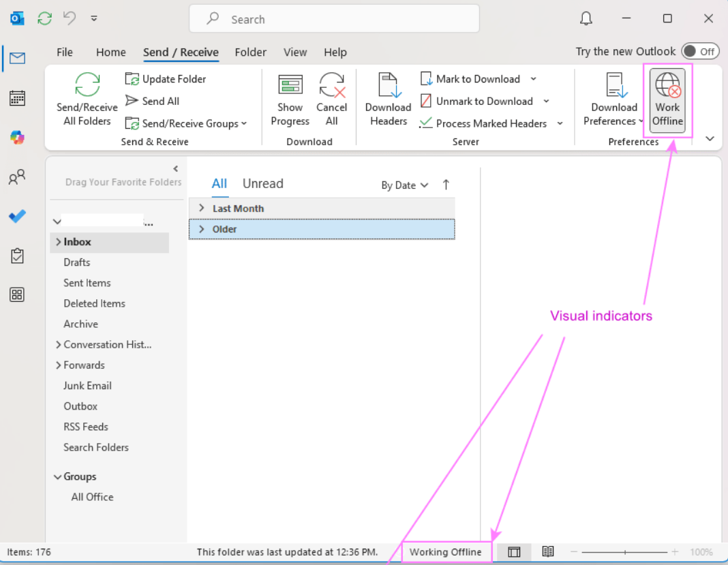
Task: Click the Show Progress button
Action: click(290, 100)
